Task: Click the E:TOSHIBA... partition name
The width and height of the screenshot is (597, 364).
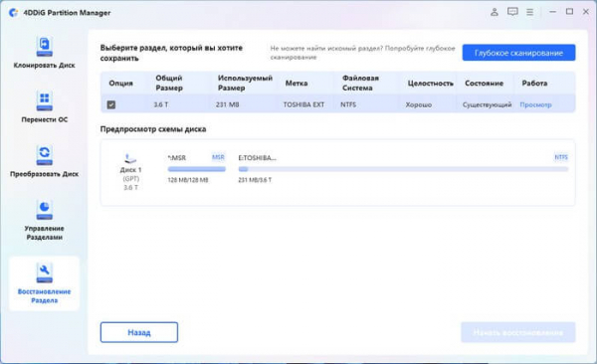Action: pos(257,157)
